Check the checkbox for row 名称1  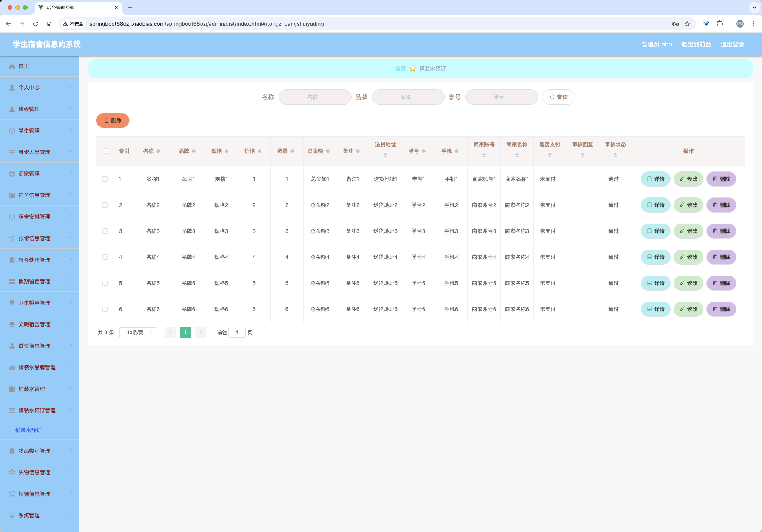105,179
